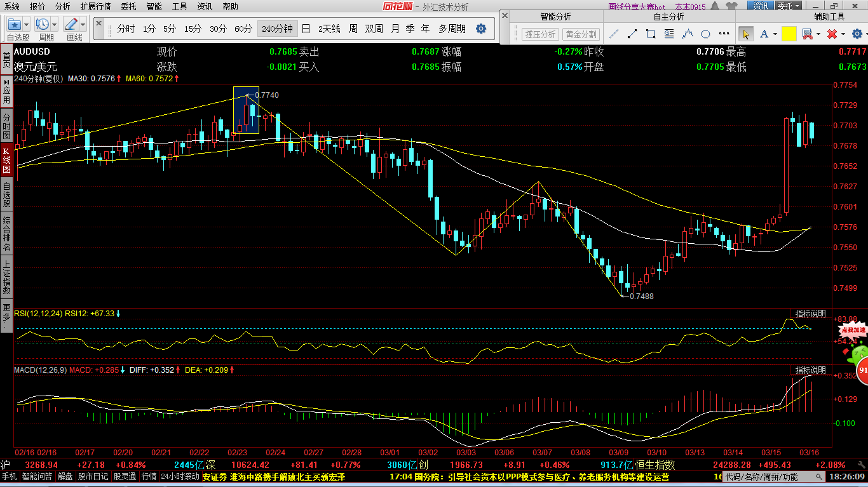Switch to the 分时图 side tab
The height and width of the screenshot is (487, 868).
[6, 126]
